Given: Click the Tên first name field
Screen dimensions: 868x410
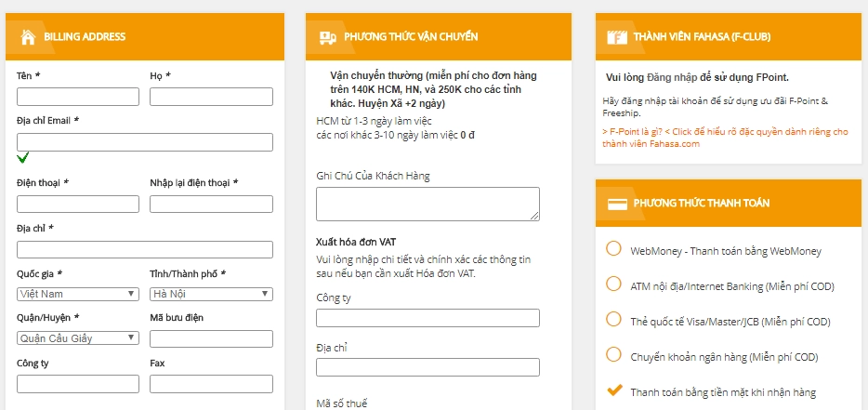Looking at the screenshot, I should point(78,97).
